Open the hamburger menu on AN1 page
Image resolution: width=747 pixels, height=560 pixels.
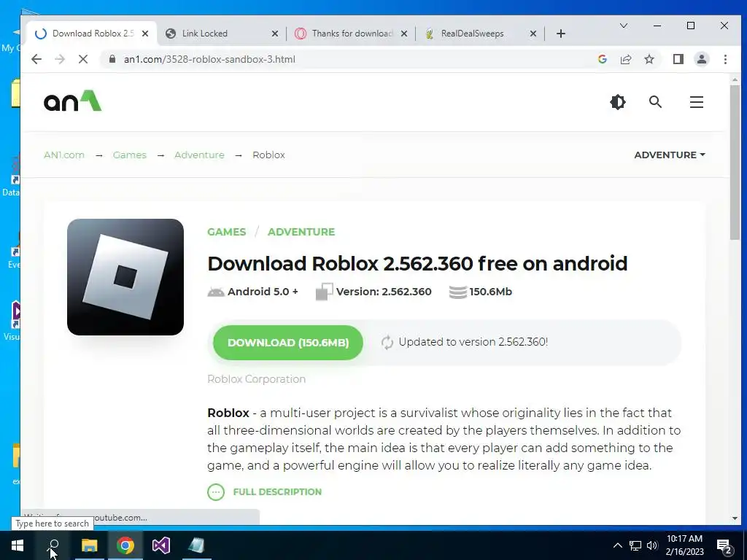point(697,102)
